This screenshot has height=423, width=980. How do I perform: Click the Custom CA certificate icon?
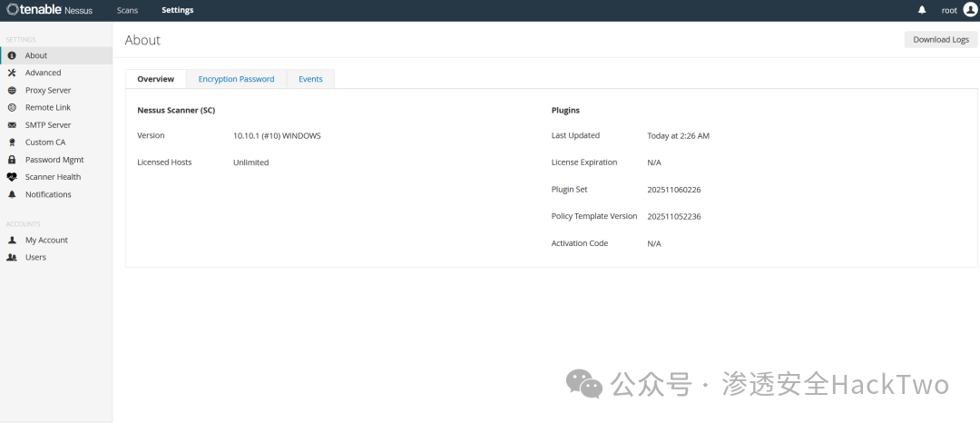coord(12,143)
